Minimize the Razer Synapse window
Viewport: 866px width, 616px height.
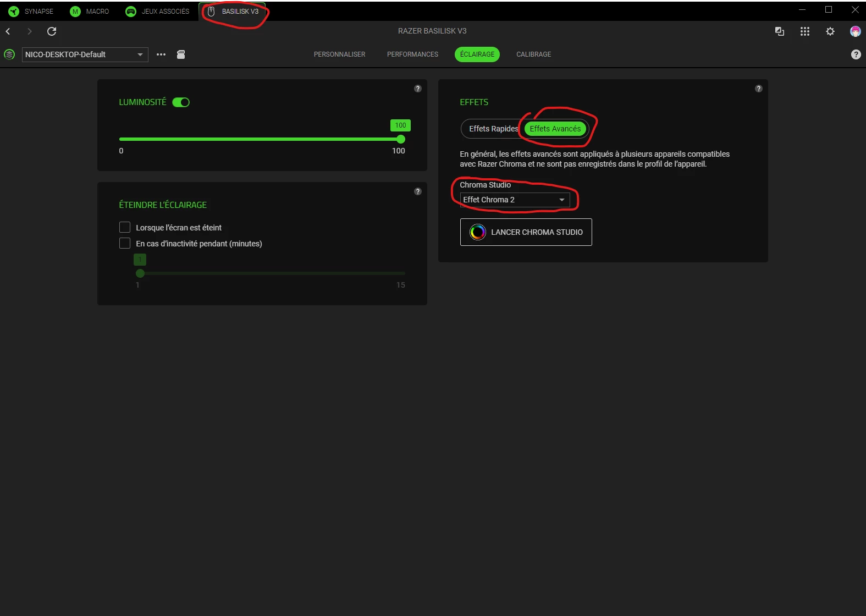802,9
